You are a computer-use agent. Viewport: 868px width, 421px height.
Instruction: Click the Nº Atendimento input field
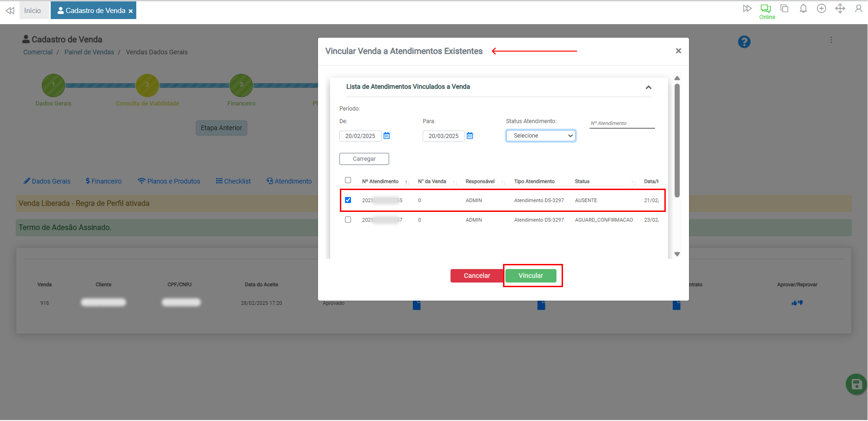(622, 123)
